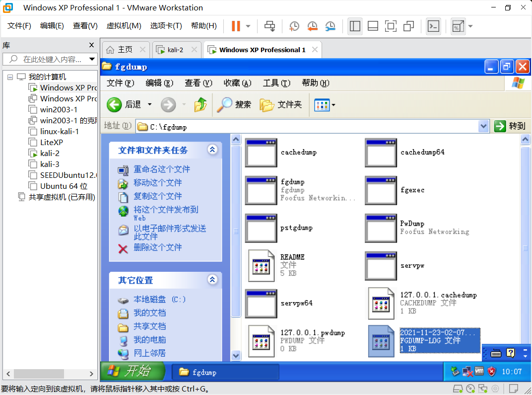532x395 pixels.
Task: Select the fgdump executable
Action: tap(261, 190)
